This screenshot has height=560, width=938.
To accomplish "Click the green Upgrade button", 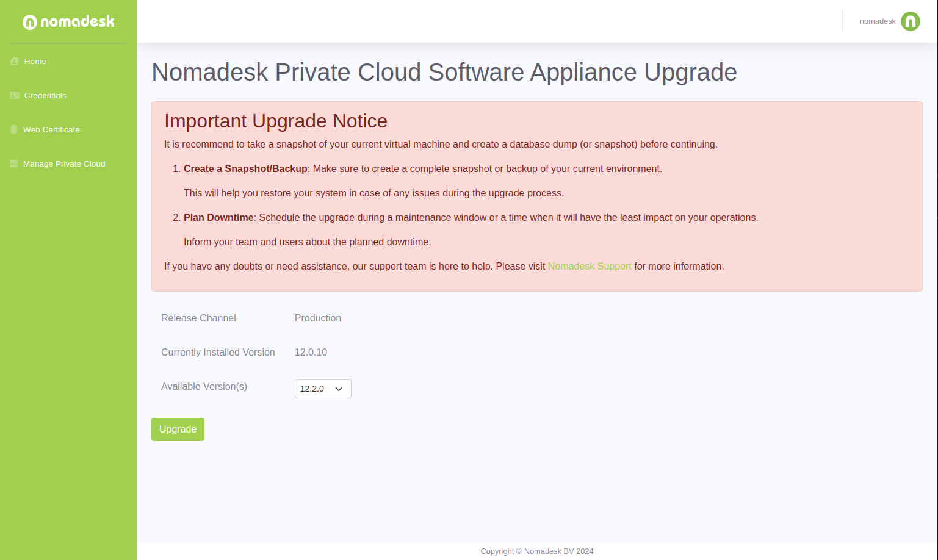I will tap(178, 429).
